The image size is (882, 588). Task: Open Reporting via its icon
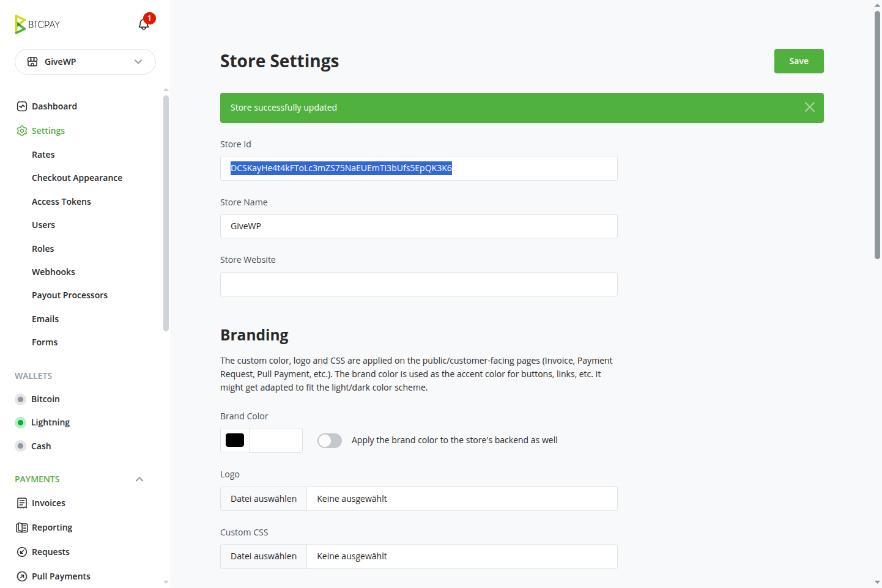tap(22, 527)
